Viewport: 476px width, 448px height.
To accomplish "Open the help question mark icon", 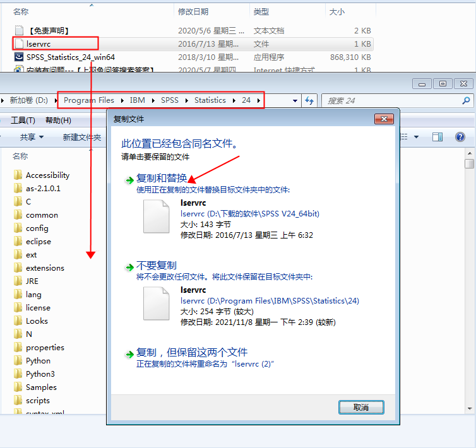I will pyautogui.click(x=460, y=137).
